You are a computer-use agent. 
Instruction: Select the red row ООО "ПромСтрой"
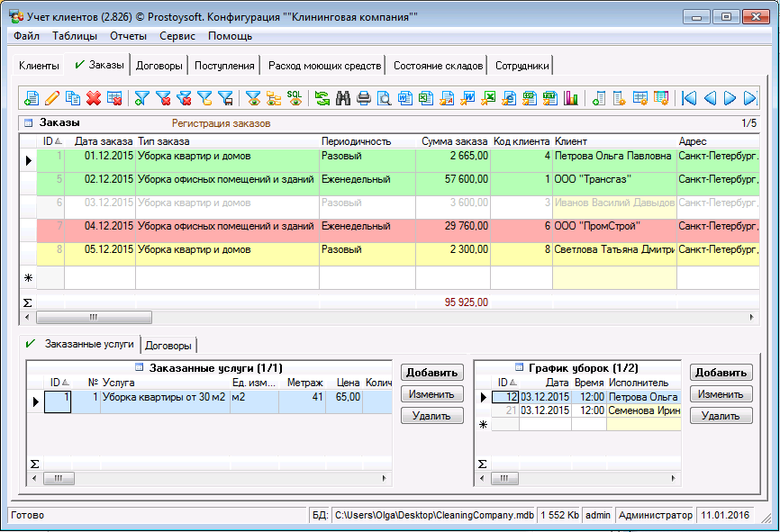[x=360, y=226]
